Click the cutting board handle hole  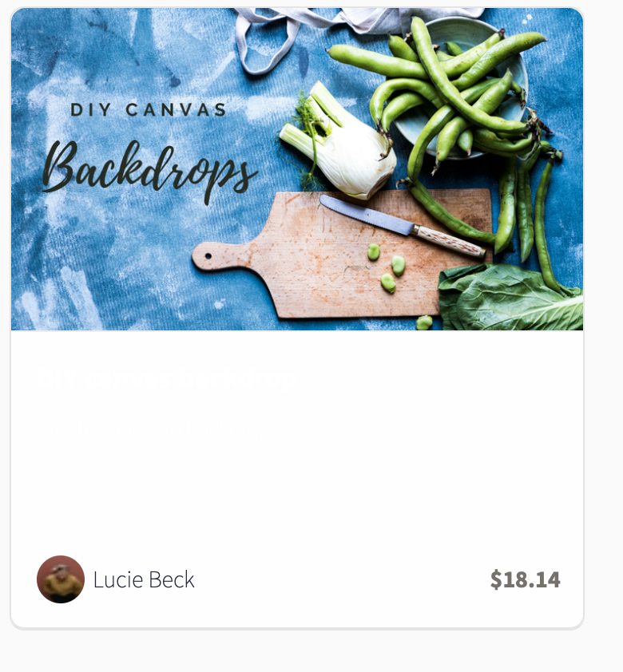[x=208, y=256]
